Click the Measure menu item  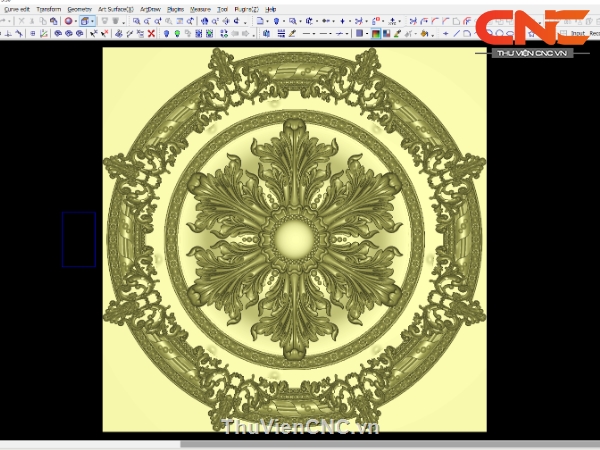click(x=200, y=8)
